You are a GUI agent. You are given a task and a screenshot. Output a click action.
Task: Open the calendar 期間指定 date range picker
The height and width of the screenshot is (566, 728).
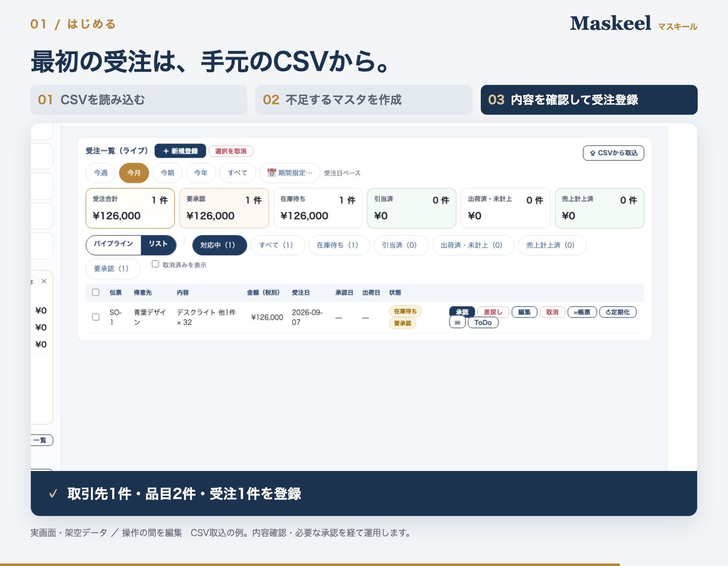point(290,173)
